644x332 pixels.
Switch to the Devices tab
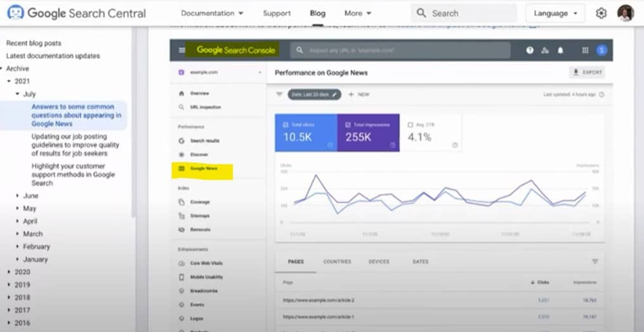[379, 262]
